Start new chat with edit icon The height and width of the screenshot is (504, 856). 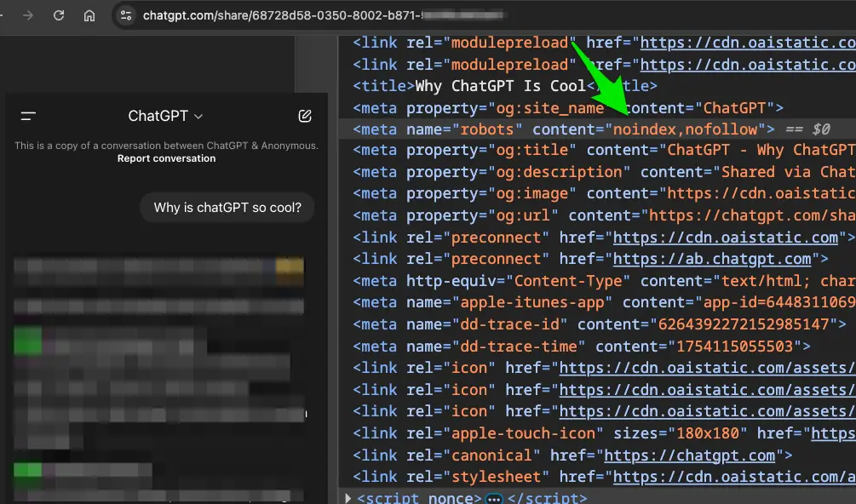(x=305, y=116)
